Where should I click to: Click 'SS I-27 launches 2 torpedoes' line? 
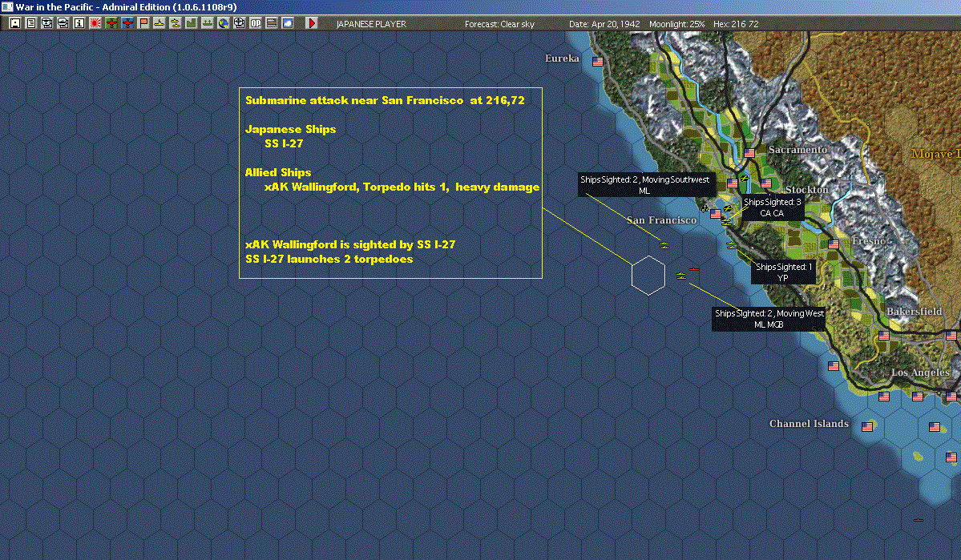(329, 259)
